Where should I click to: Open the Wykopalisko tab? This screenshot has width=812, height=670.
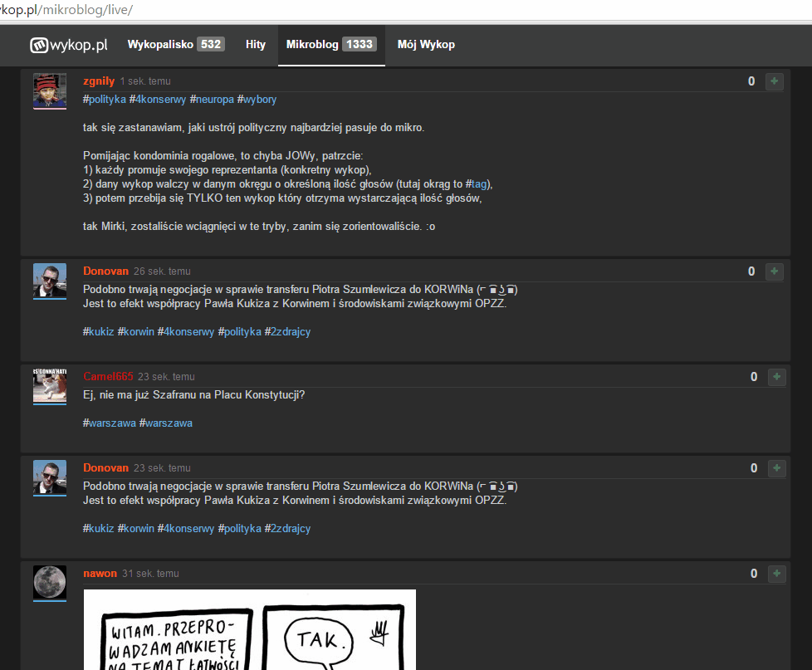click(176, 45)
